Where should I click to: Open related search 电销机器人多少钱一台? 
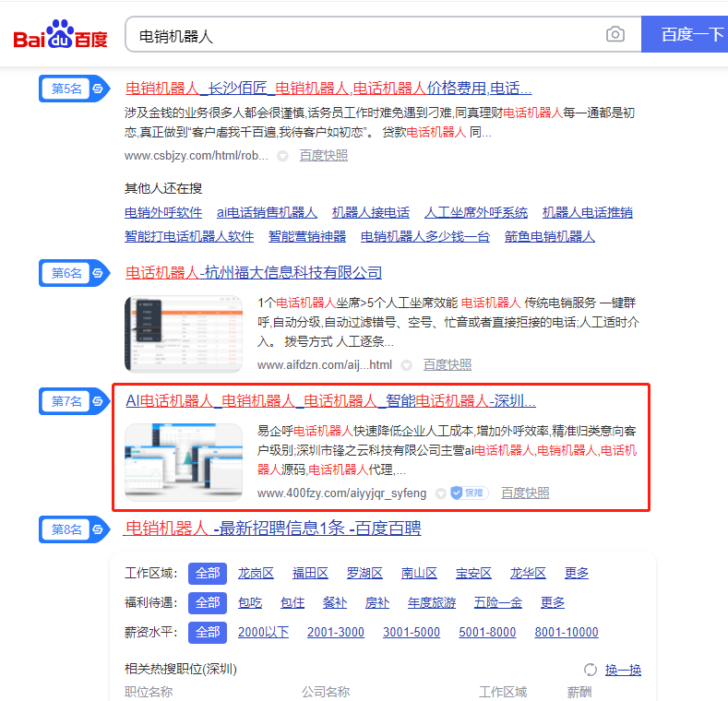click(x=425, y=237)
